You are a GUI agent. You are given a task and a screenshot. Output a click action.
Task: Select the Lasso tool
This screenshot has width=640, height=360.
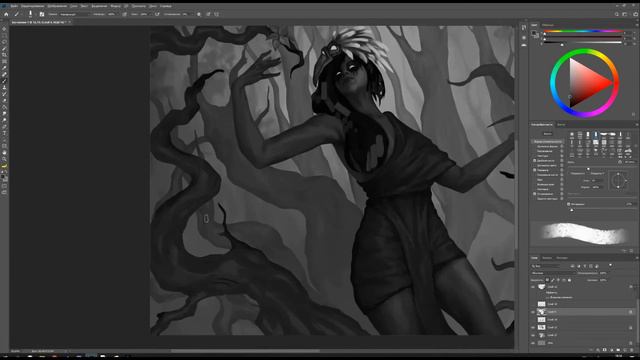[x=4, y=42]
